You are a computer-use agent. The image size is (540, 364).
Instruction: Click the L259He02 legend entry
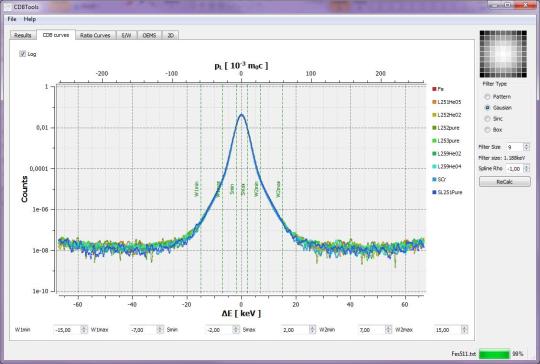pos(447,154)
